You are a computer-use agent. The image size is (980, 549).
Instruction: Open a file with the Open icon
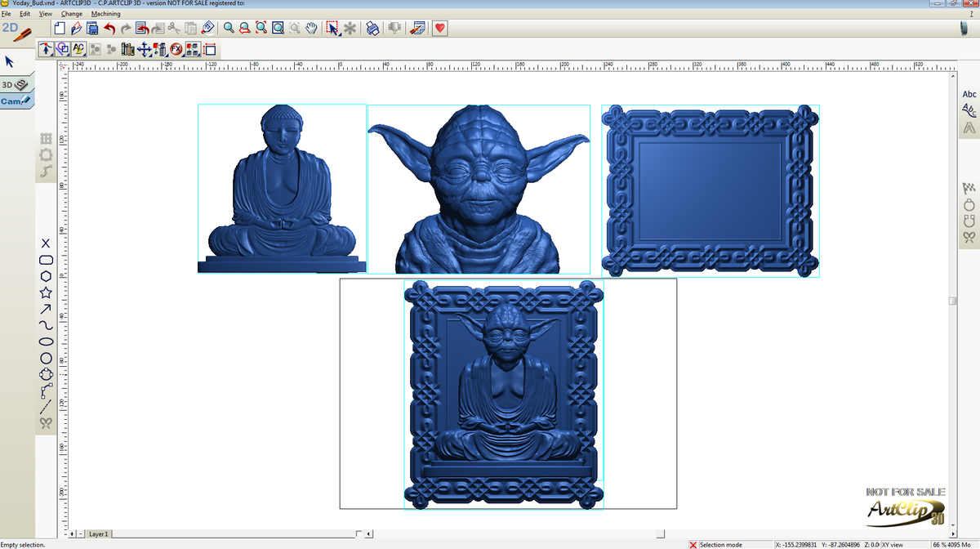[77, 28]
